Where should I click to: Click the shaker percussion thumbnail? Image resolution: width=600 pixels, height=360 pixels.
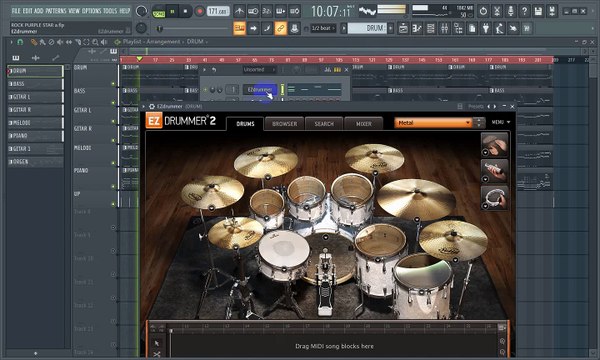pyautogui.click(x=494, y=171)
